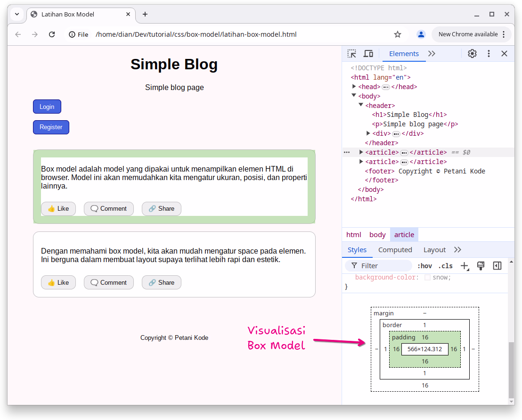
Task: Click the rendering brush icon in Styles pane
Action: (481, 265)
